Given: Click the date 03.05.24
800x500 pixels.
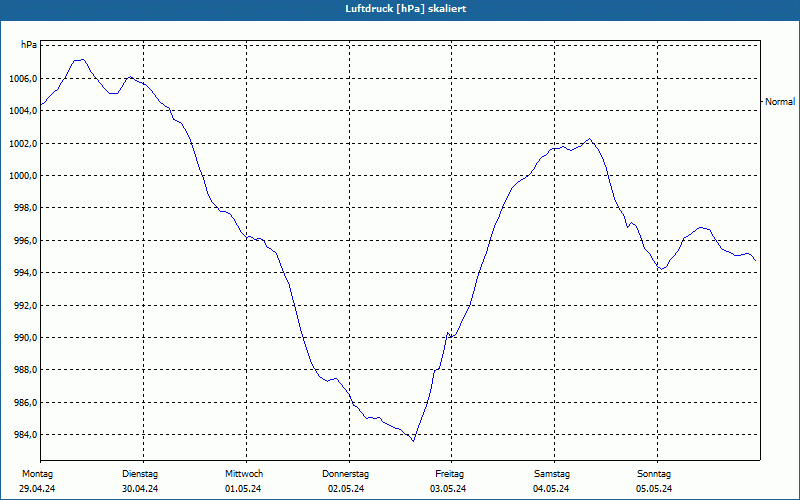Looking at the screenshot, I should pyautogui.click(x=448, y=489).
